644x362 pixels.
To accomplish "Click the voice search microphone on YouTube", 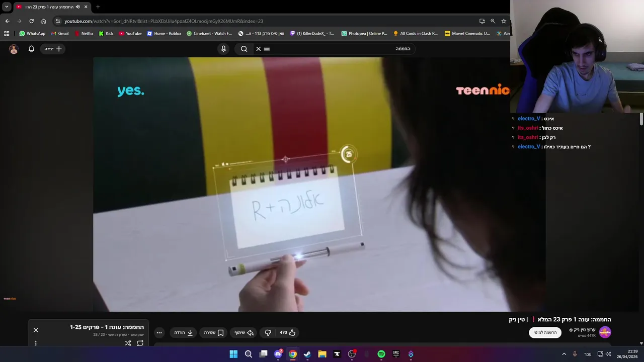I will (224, 49).
